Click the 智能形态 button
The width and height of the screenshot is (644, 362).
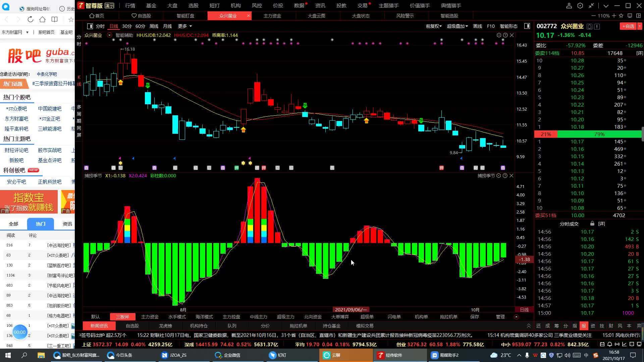(x=508, y=26)
